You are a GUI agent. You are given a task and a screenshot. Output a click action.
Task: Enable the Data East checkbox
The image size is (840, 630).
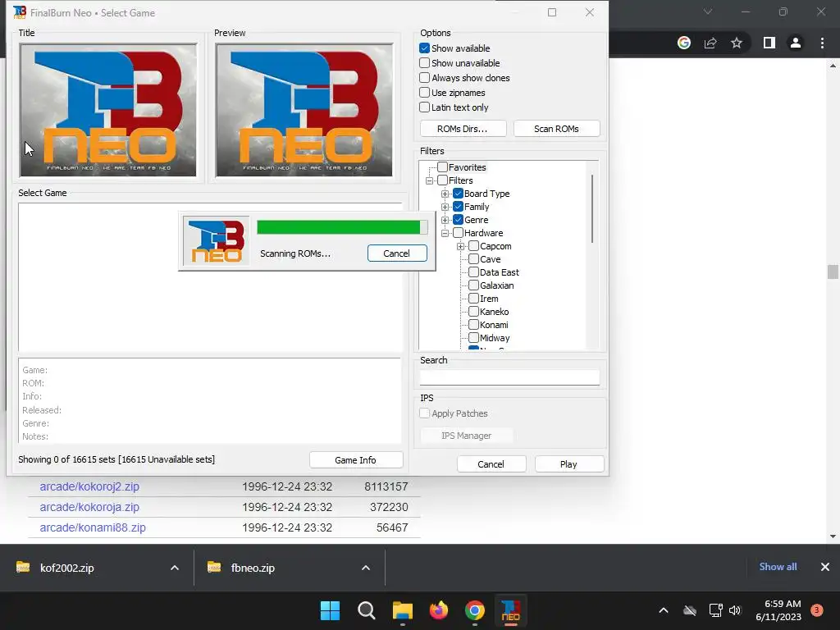point(473,272)
